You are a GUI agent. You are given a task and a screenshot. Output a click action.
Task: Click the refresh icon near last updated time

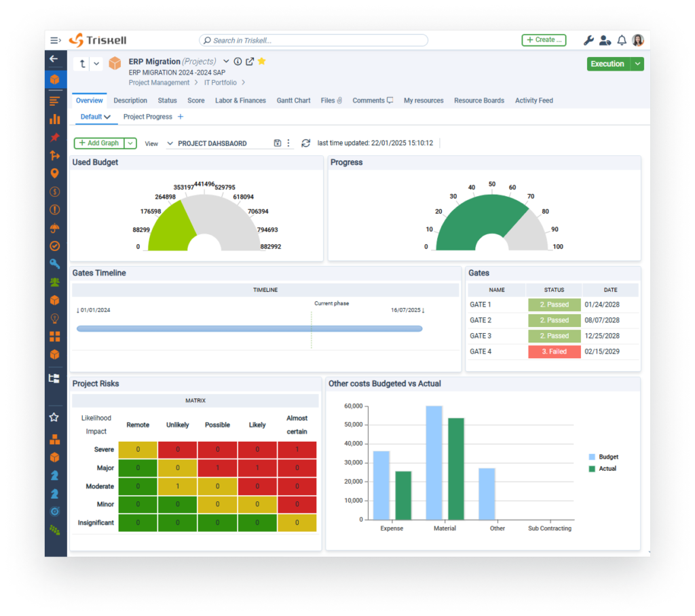[x=306, y=143]
